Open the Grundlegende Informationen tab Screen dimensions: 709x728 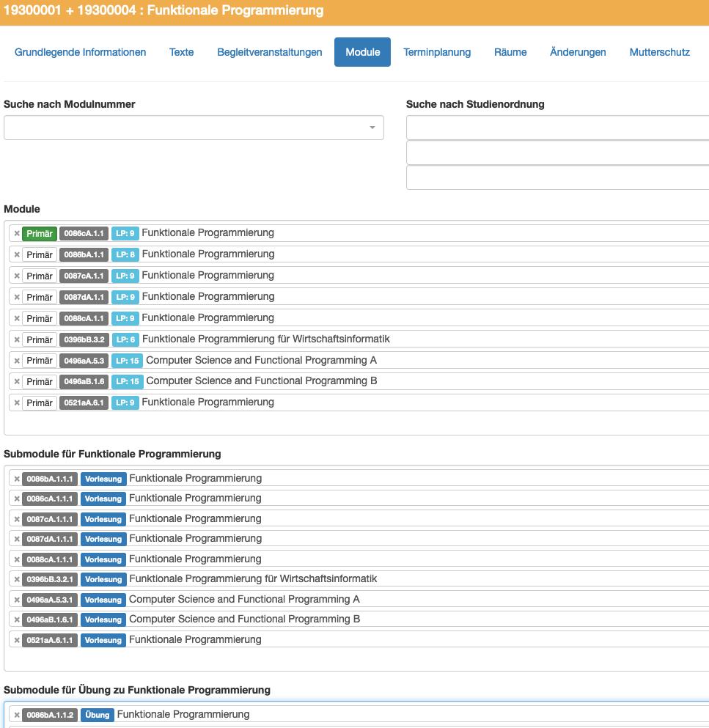(81, 52)
